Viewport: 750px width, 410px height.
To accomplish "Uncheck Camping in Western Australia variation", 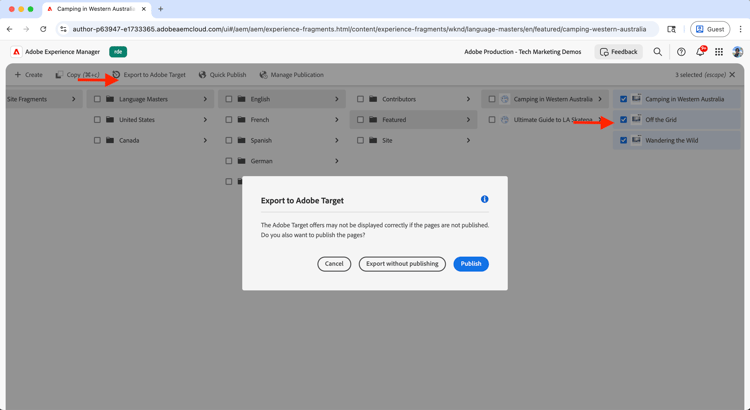I will pos(623,99).
